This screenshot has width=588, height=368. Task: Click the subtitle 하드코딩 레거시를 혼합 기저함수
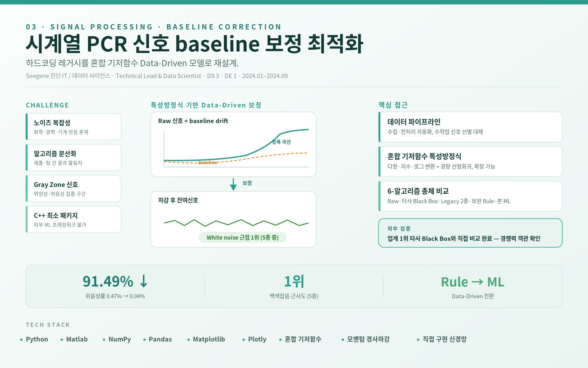[132, 63]
